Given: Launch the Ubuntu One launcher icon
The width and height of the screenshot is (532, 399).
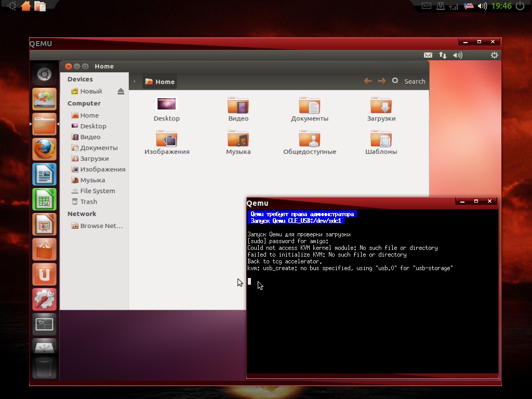Looking at the screenshot, I should [x=44, y=275].
